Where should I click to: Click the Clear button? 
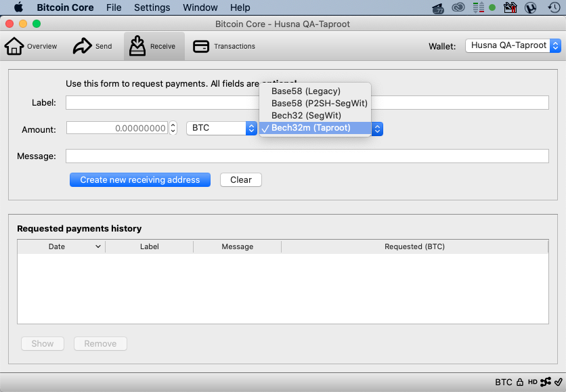[x=241, y=180]
